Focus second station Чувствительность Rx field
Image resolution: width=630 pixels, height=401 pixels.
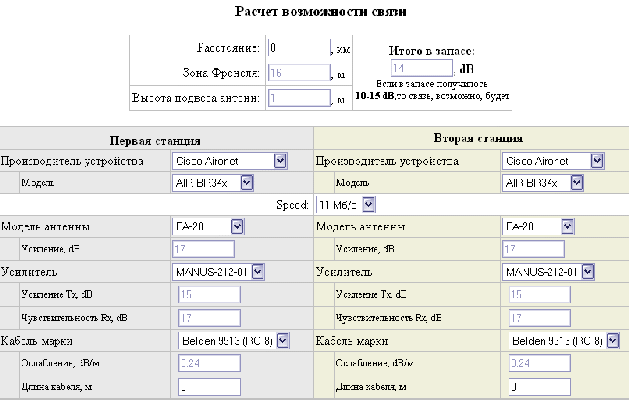(x=540, y=318)
